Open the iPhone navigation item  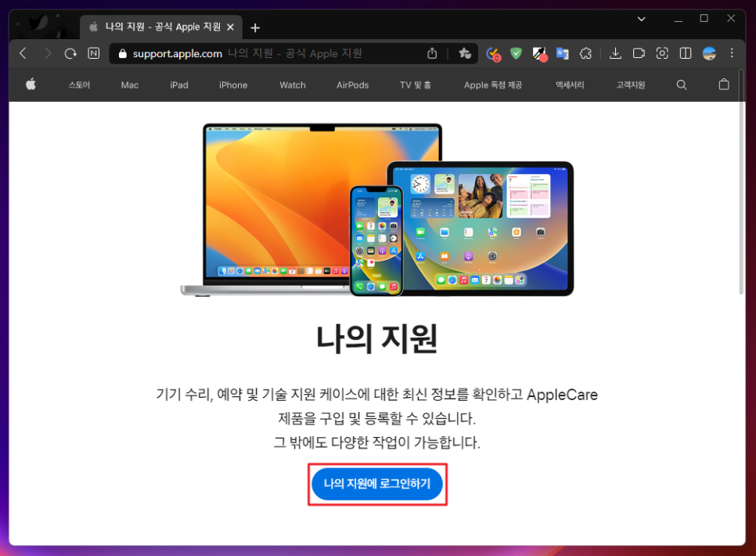(233, 85)
